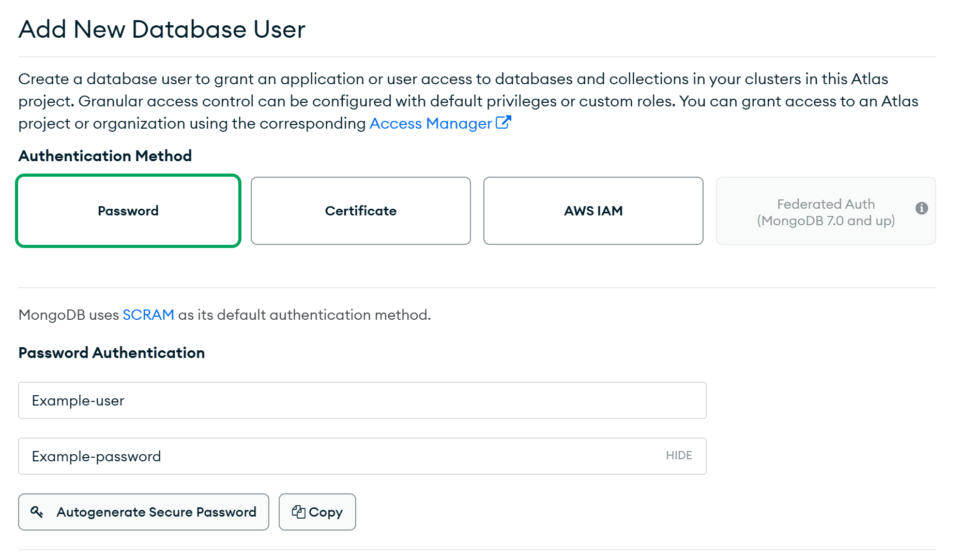The height and width of the screenshot is (560, 959).
Task: Focus the Example-user username field
Action: (362, 400)
